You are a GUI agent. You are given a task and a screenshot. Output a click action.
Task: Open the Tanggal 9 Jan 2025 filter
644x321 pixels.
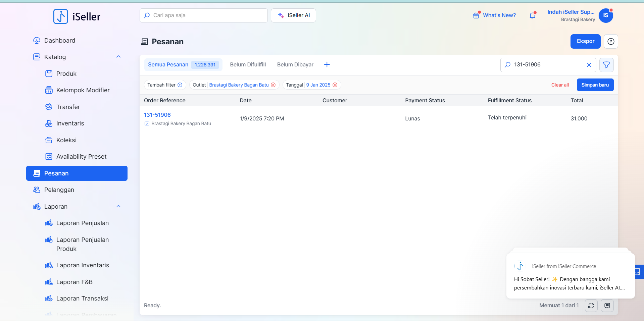pyautogui.click(x=318, y=85)
